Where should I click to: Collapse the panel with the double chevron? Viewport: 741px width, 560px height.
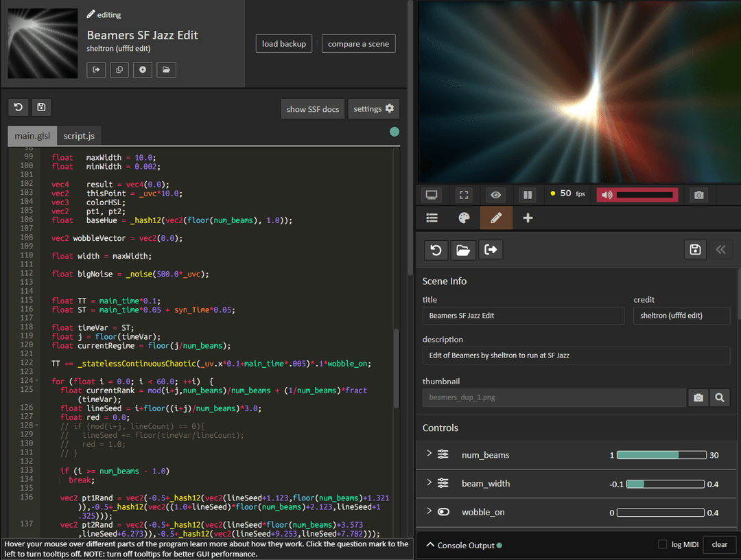coord(720,250)
